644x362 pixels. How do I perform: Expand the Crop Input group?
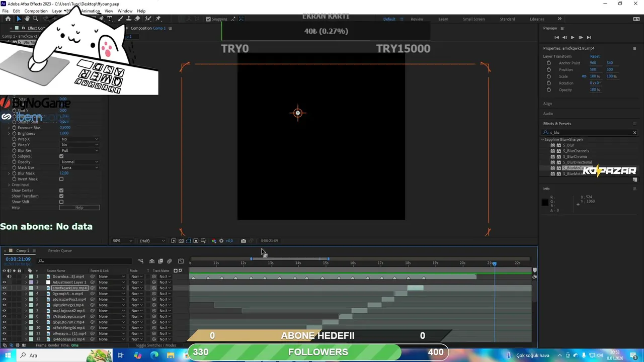pos(9,185)
